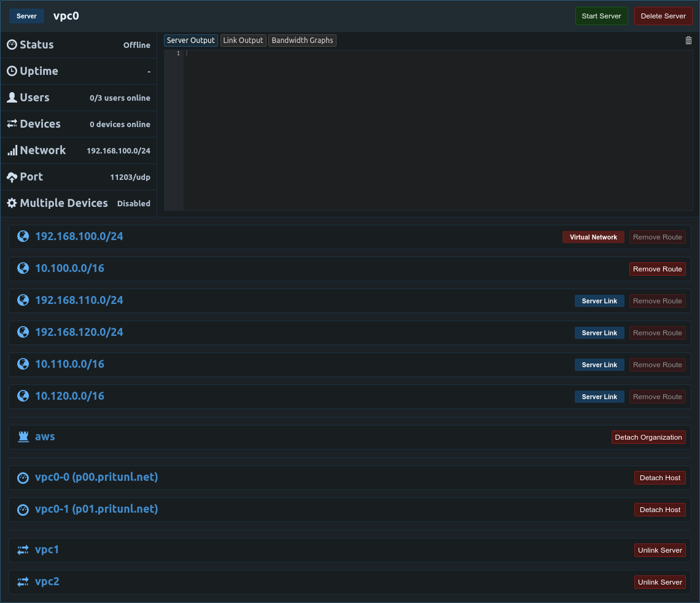Select the Server Output tab

190,41
